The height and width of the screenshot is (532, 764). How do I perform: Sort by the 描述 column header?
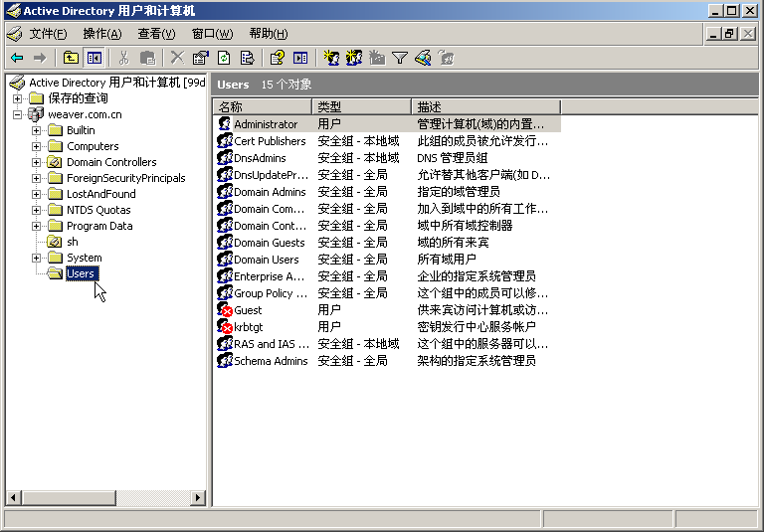click(486, 106)
